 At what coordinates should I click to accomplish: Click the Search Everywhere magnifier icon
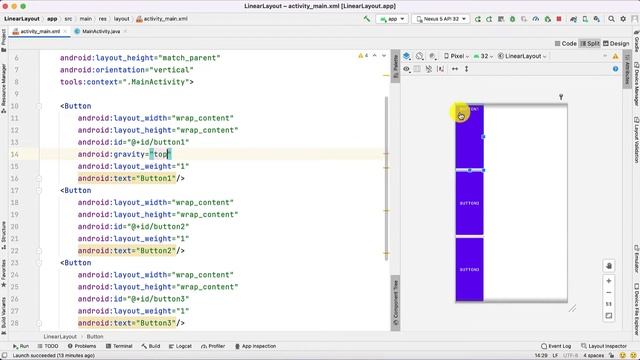(611, 19)
